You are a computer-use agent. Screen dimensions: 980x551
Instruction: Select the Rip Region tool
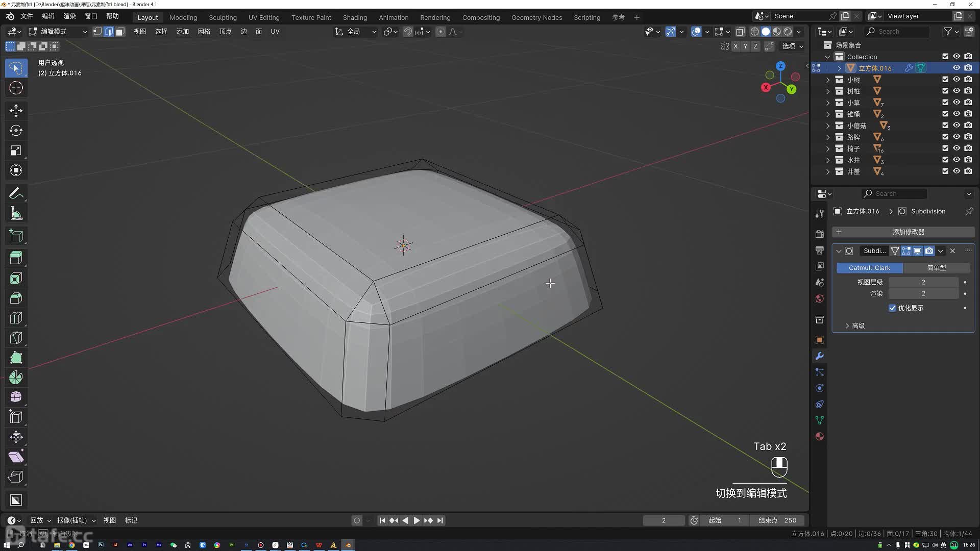[x=16, y=477]
